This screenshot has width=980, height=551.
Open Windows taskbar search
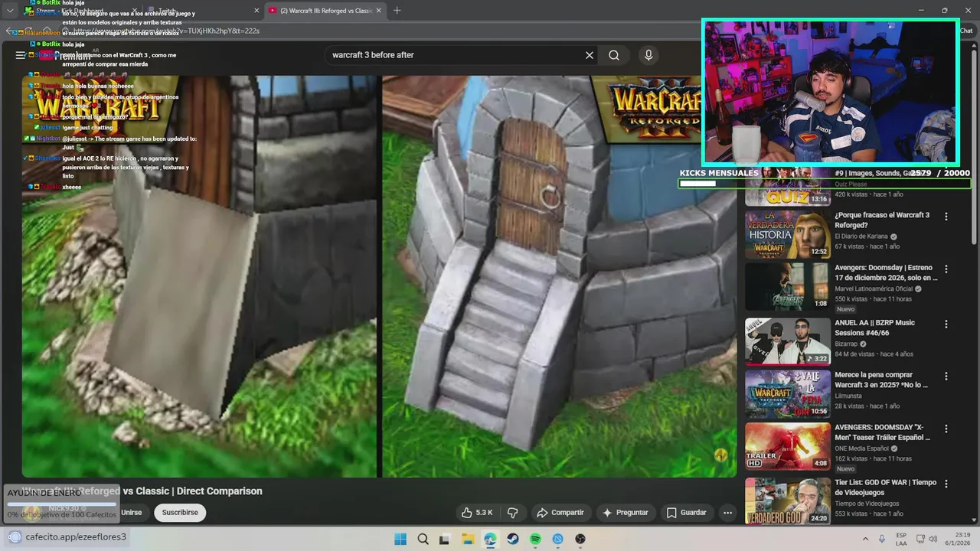tap(423, 539)
